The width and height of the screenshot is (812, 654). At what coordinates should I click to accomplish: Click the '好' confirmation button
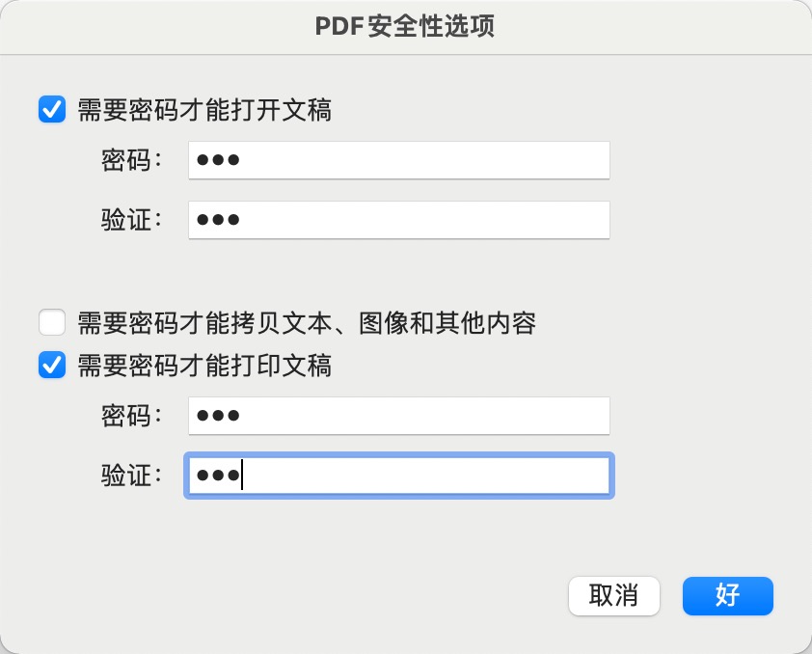click(x=727, y=596)
